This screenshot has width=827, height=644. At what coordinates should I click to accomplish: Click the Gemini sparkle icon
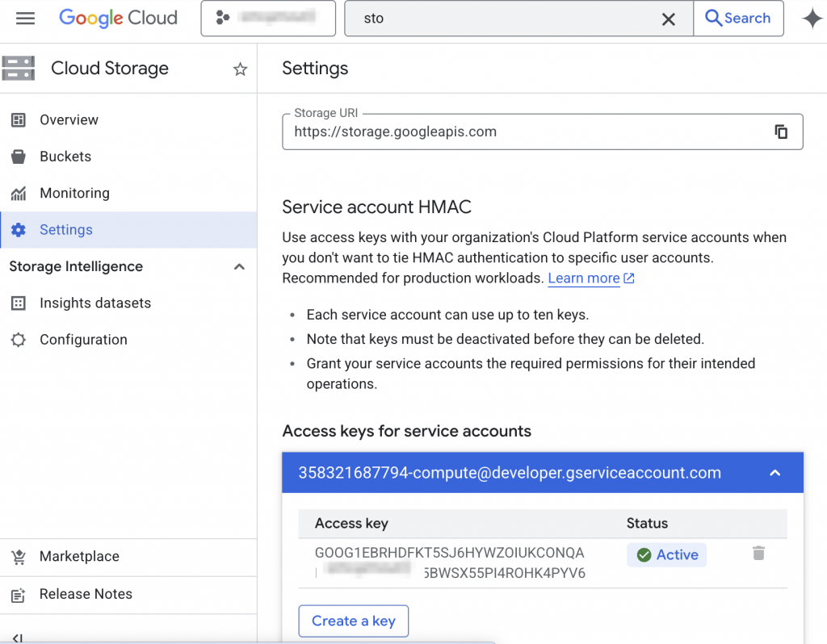click(812, 19)
